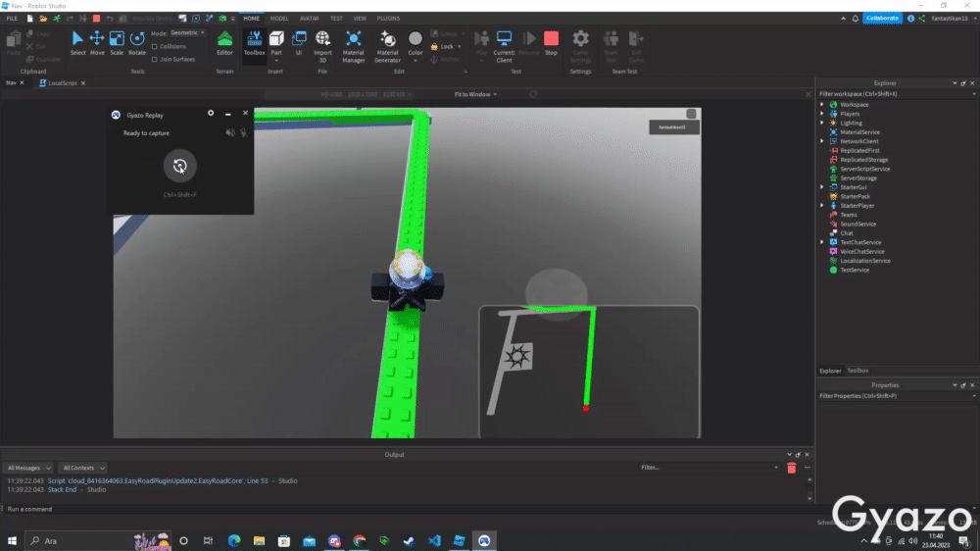Expand the StarterPlayer tree node
Image resolution: width=980 pixels, height=551 pixels.
coord(822,205)
